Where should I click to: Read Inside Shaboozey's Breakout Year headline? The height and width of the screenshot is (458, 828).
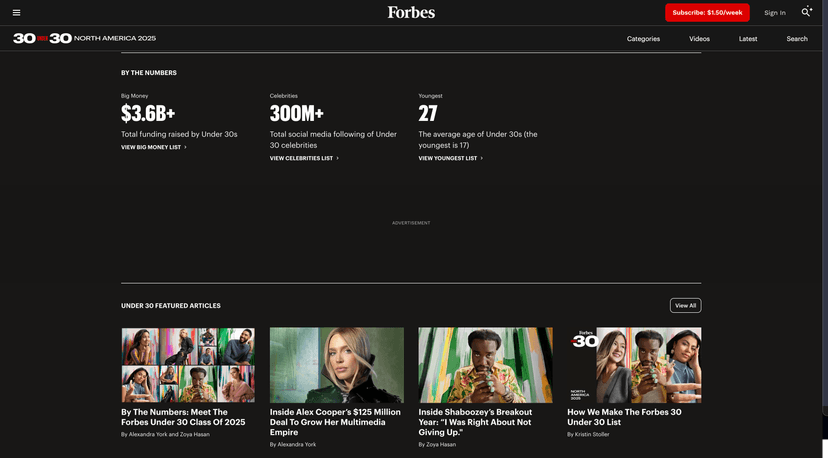tap(474, 422)
